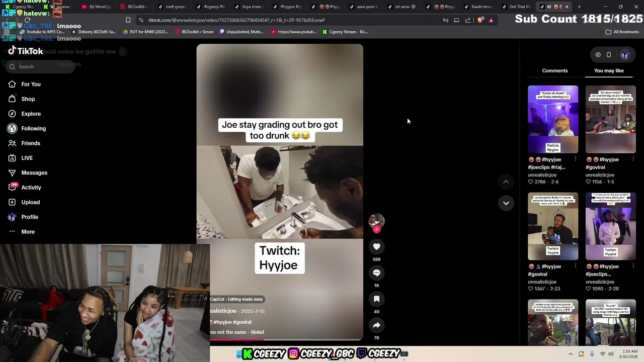
Task: Open the Cgeezy Stream - Kick bookmark
Action: (x=345, y=32)
